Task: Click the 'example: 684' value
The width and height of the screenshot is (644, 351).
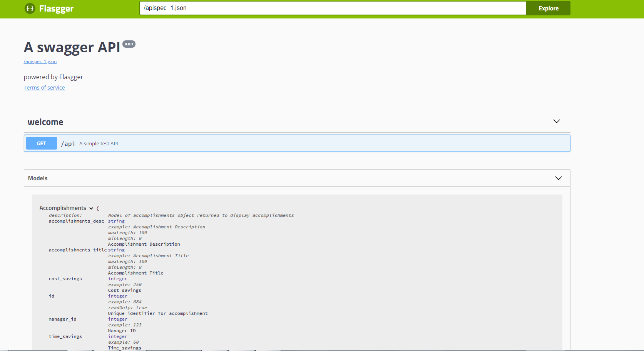Action: point(125,302)
